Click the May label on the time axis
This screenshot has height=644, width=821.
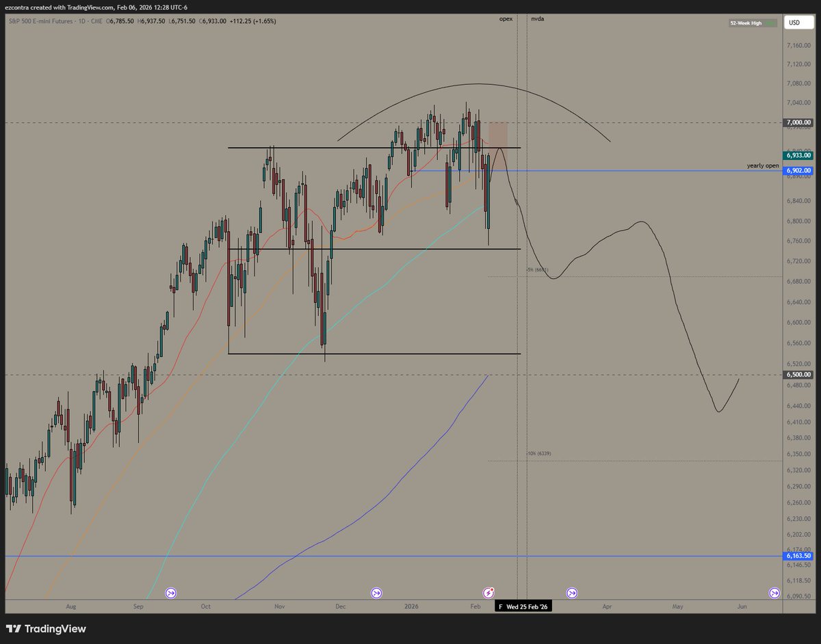pos(678,606)
